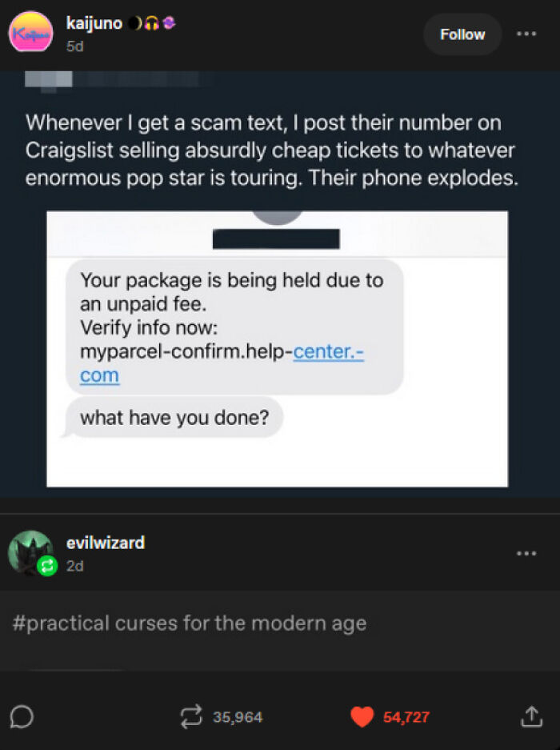Click the green reblog badge on evilwizard's avatar

tap(46, 564)
